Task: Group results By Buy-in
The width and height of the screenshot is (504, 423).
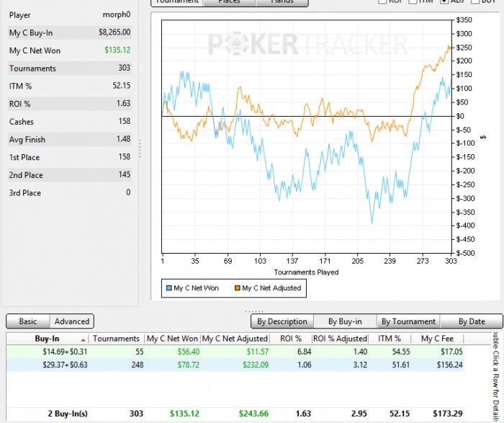Action: click(345, 321)
